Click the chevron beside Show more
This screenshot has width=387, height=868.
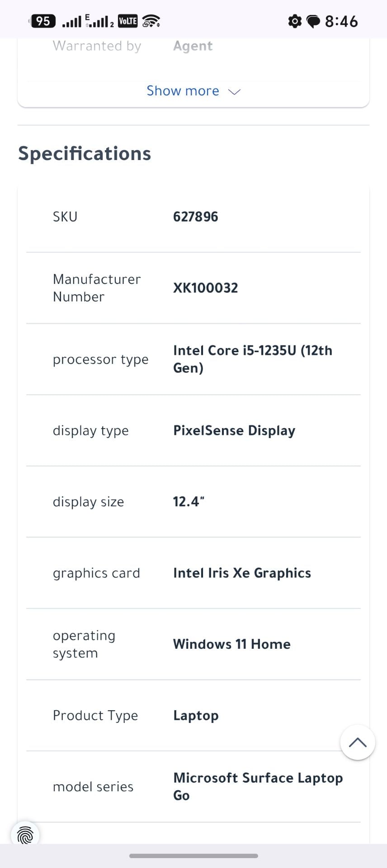[x=235, y=92]
